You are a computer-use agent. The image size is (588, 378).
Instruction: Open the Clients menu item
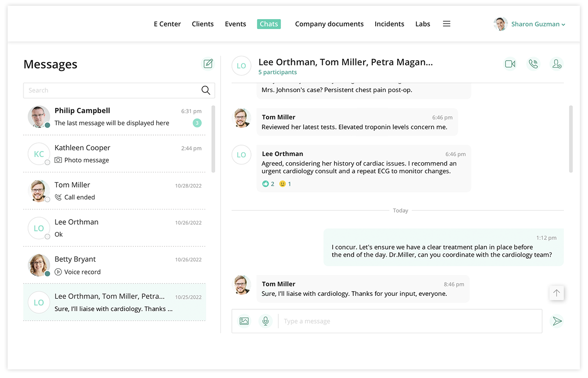(202, 24)
